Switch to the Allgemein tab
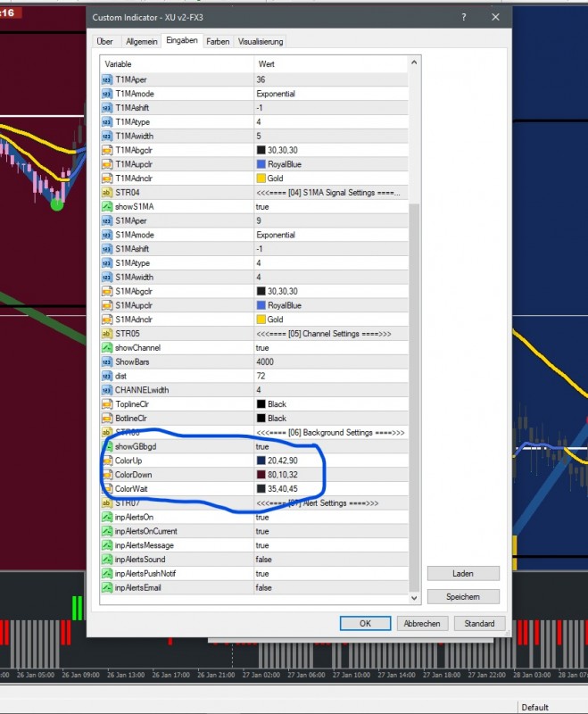The width and height of the screenshot is (588, 714). point(142,41)
